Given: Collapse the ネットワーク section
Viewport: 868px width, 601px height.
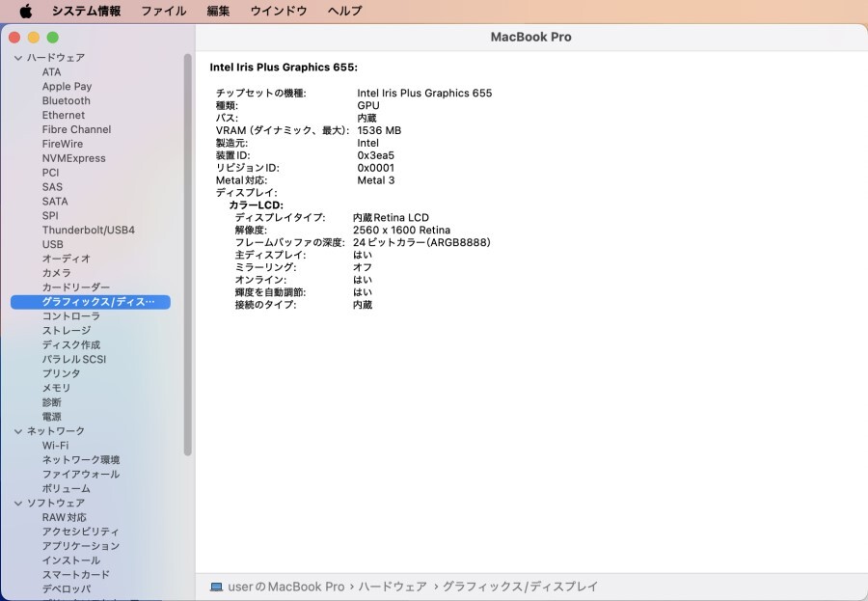Looking at the screenshot, I should click(18, 431).
